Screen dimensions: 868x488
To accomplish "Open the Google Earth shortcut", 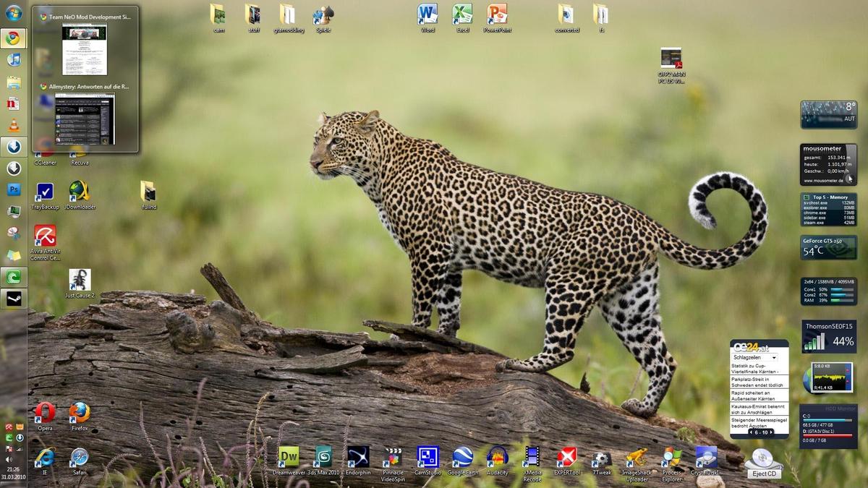I will click(463, 457).
